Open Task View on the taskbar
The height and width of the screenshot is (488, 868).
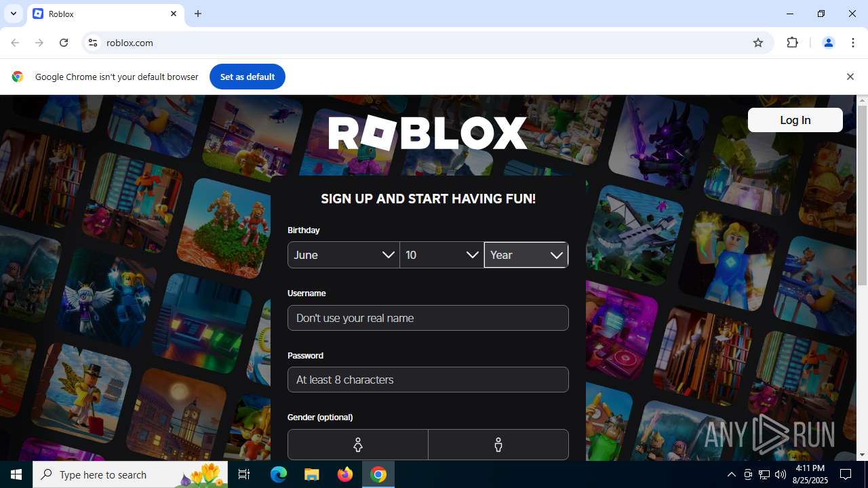[244, 474]
